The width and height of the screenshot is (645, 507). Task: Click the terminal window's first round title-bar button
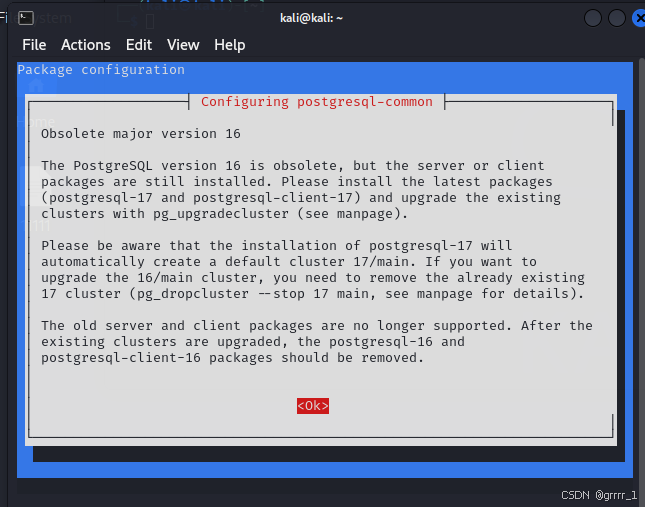click(x=593, y=18)
